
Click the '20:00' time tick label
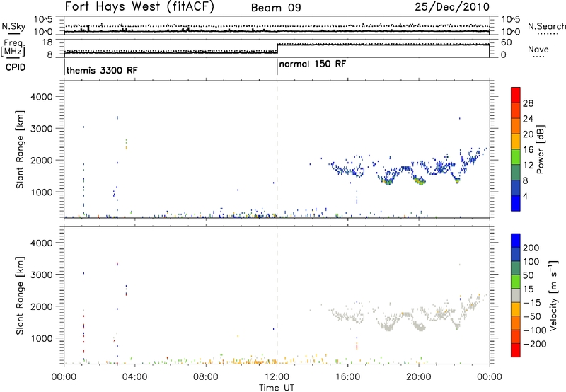(x=419, y=377)
